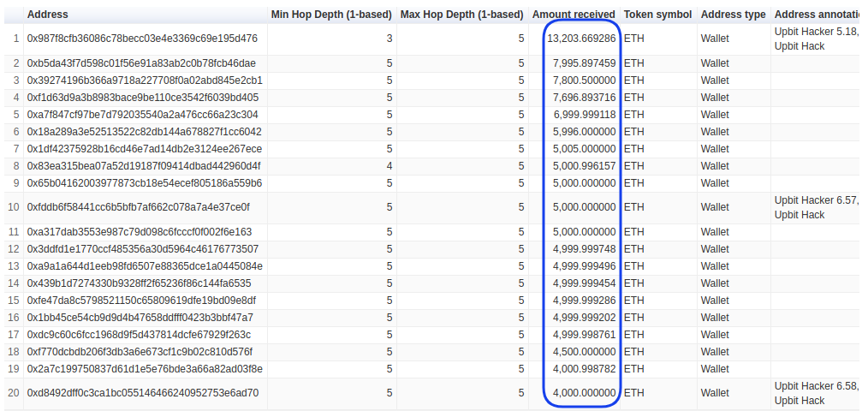Viewport: 868px width, 411px height.
Task: Select address 0x439b1d7274330b9328ff2f65236f86c144fa6535
Action: (x=139, y=283)
